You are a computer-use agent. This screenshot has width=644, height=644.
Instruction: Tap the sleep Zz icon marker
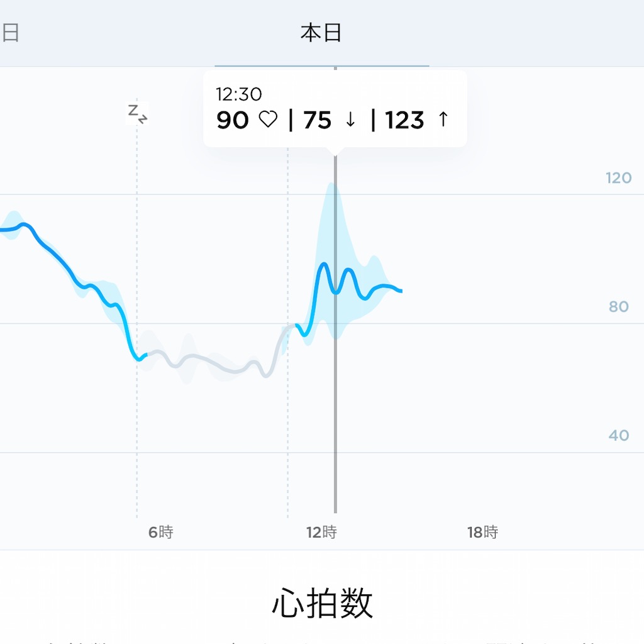[138, 114]
